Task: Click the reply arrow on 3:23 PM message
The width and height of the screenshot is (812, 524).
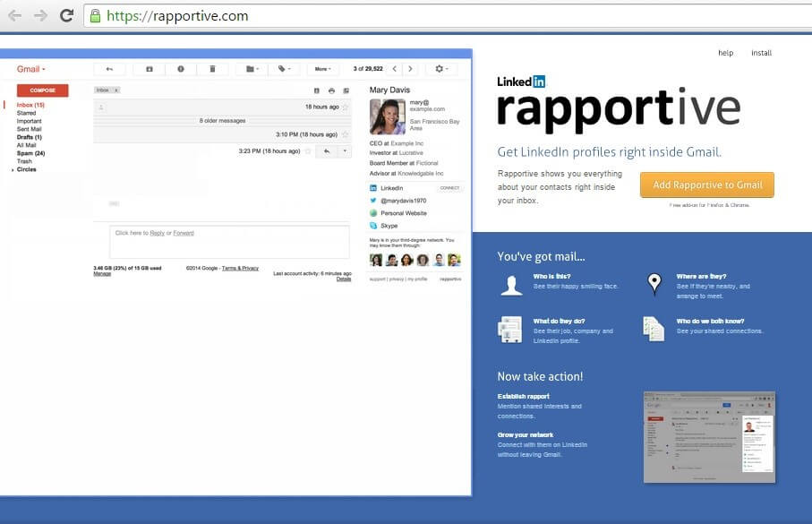Action: click(327, 151)
